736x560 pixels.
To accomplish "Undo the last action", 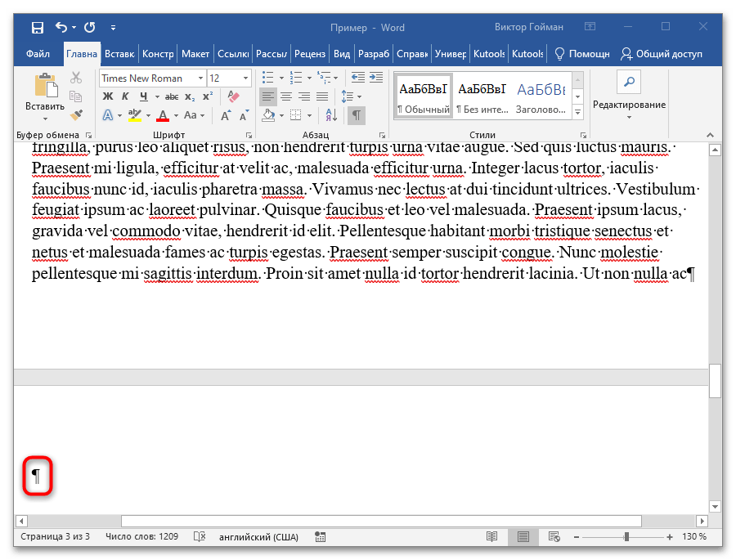I will (x=61, y=28).
